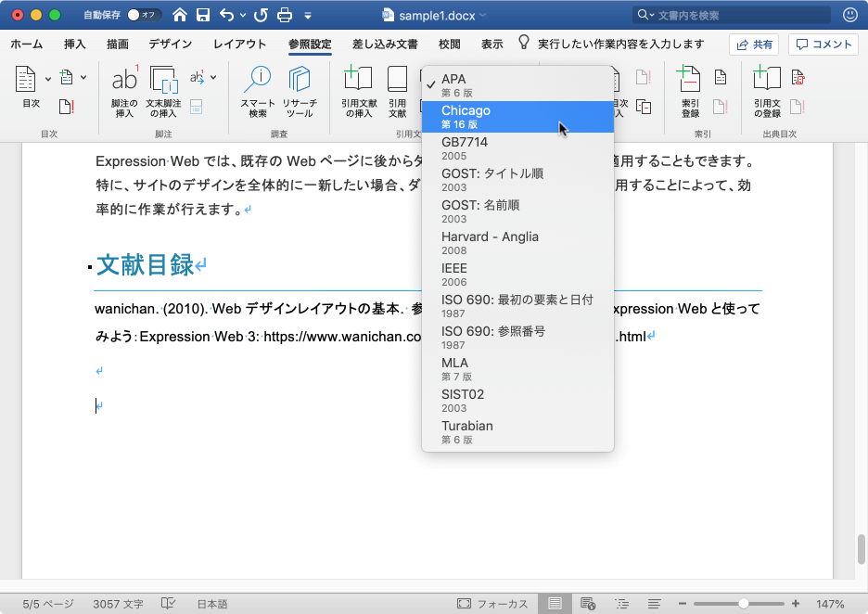The width and height of the screenshot is (868, 614).
Task: Click the zoom out minus button
Action: click(x=682, y=604)
